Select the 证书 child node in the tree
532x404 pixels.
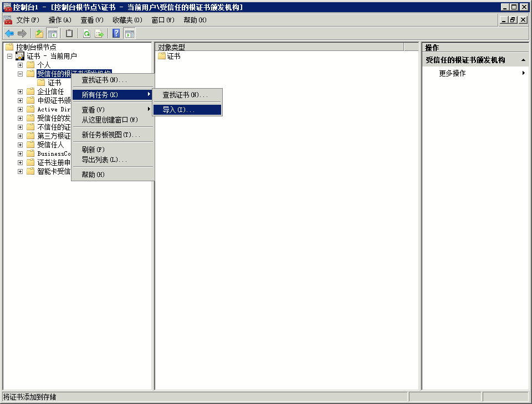pyautogui.click(x=54, y=83)
